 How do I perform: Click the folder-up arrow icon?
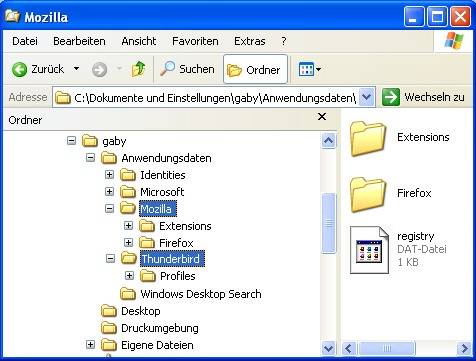point(138,69)
